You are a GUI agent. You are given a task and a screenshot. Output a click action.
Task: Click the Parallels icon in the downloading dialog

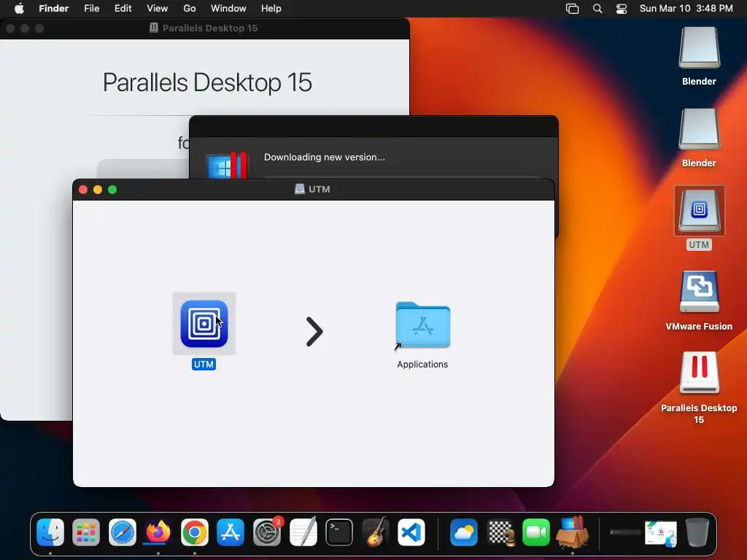pos(227,166)
